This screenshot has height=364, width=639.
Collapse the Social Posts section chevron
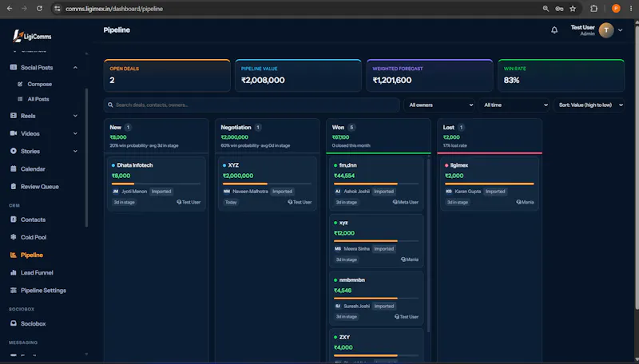pos(75,68)
